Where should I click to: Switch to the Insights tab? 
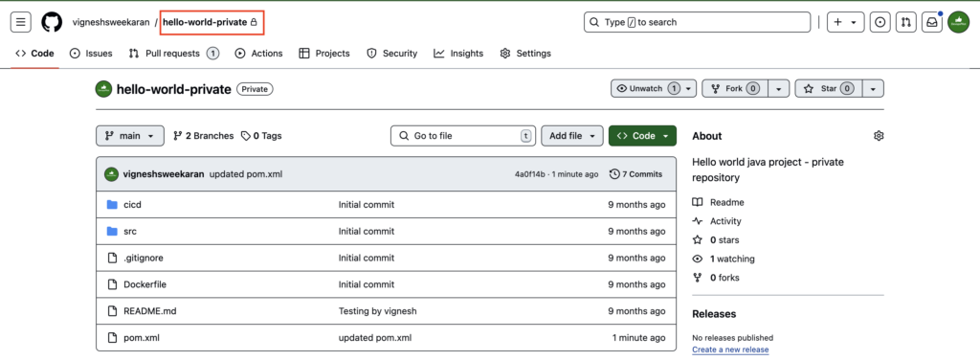point(458,54)
